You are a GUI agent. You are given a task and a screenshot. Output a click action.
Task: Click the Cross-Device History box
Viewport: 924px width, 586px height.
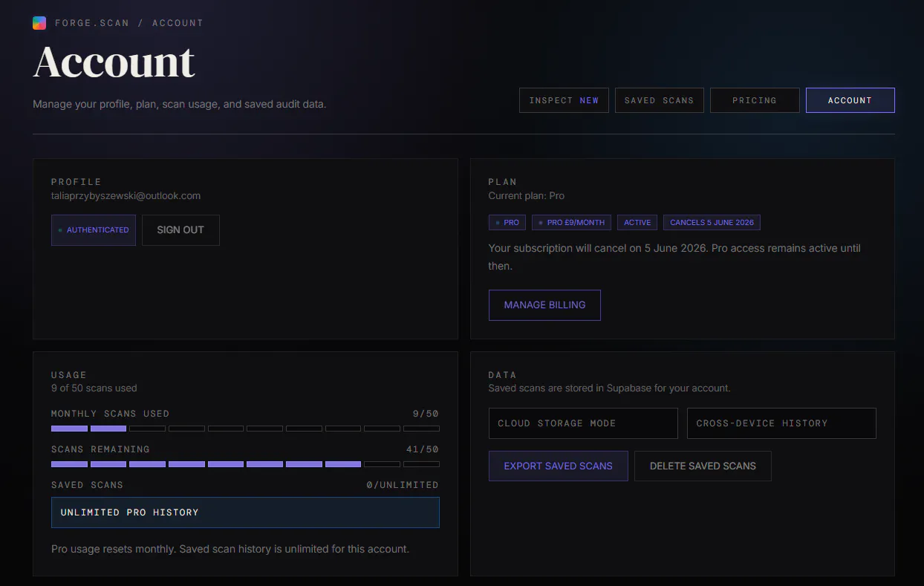pyautogui.click(x=781, y=423)
